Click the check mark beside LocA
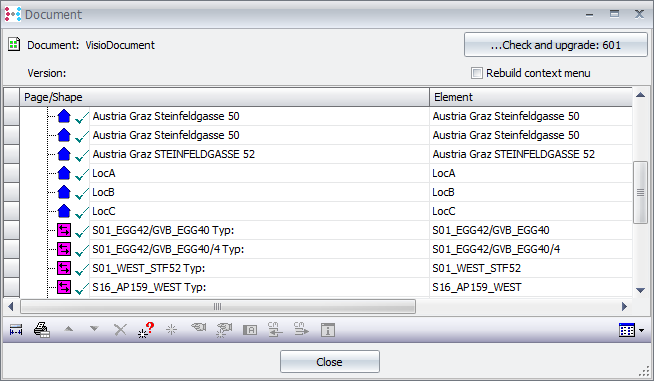654x381 pixels. point(82,174)
